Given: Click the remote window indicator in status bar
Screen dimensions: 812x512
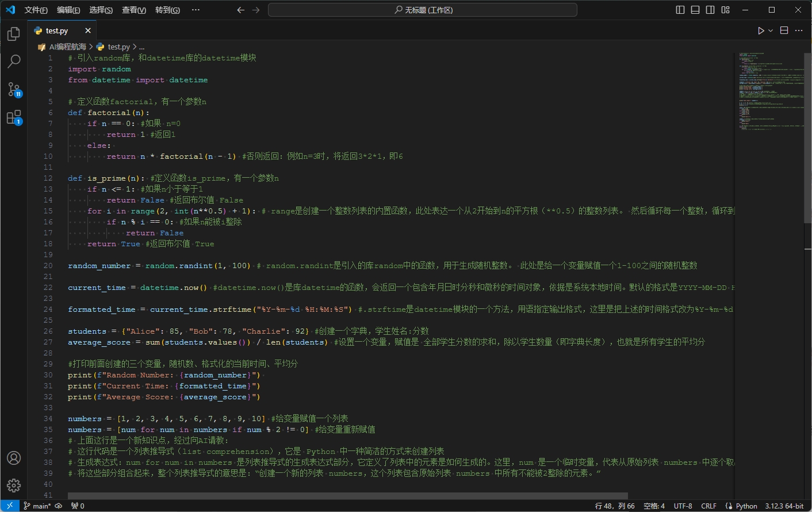Looking at the screenshot, I should 10,506.
